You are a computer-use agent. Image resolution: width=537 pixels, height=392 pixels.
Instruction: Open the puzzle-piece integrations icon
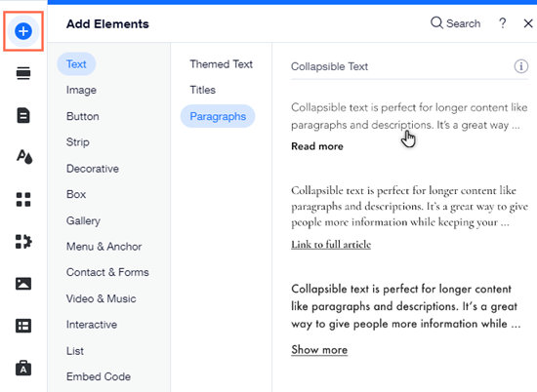(23, 242)
